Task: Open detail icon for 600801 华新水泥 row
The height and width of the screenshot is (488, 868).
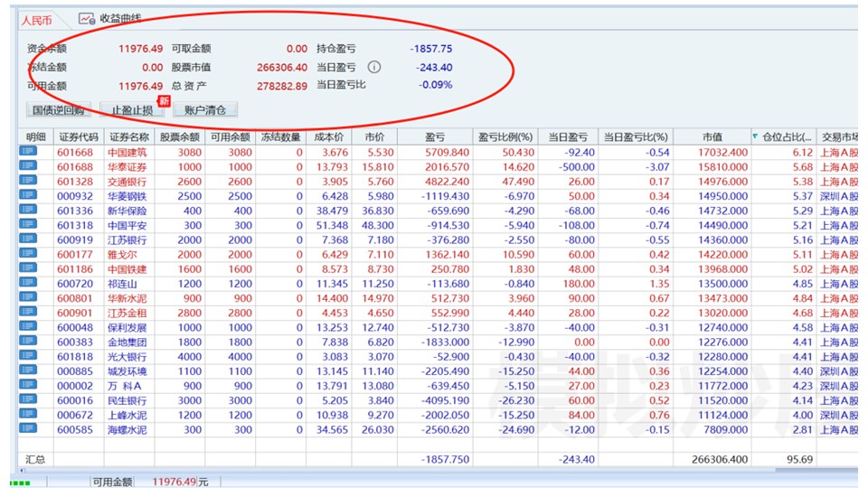Action: click(28, 297)
